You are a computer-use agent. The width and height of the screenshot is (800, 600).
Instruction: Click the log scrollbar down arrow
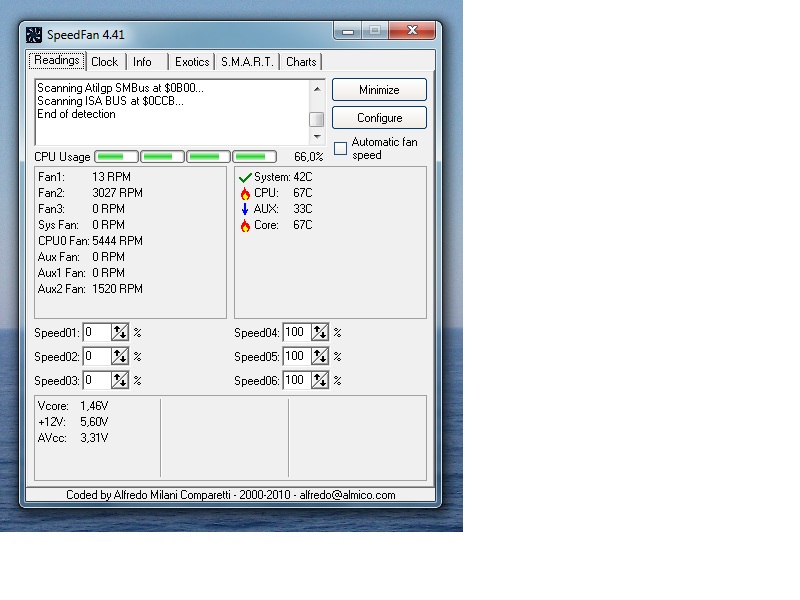(317, 137)
